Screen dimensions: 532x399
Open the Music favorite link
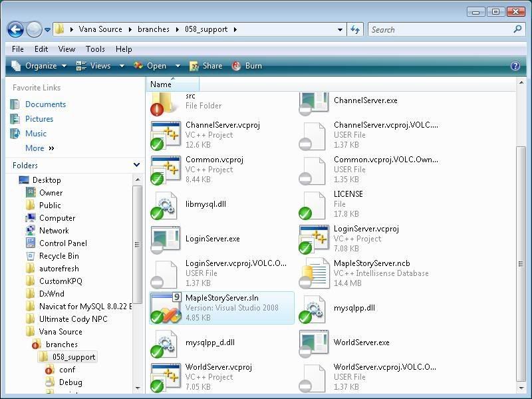pos(36,134)
